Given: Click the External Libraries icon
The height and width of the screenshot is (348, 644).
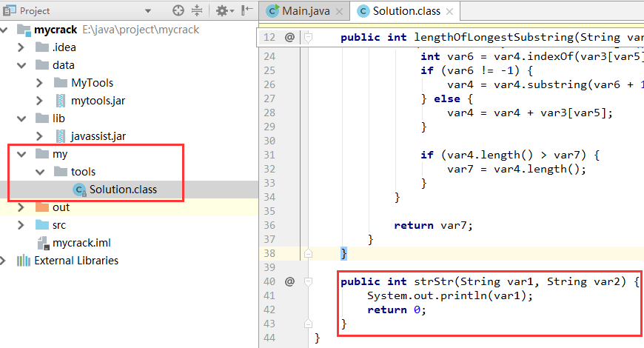Looking at the screenshot, I should 24,261.
